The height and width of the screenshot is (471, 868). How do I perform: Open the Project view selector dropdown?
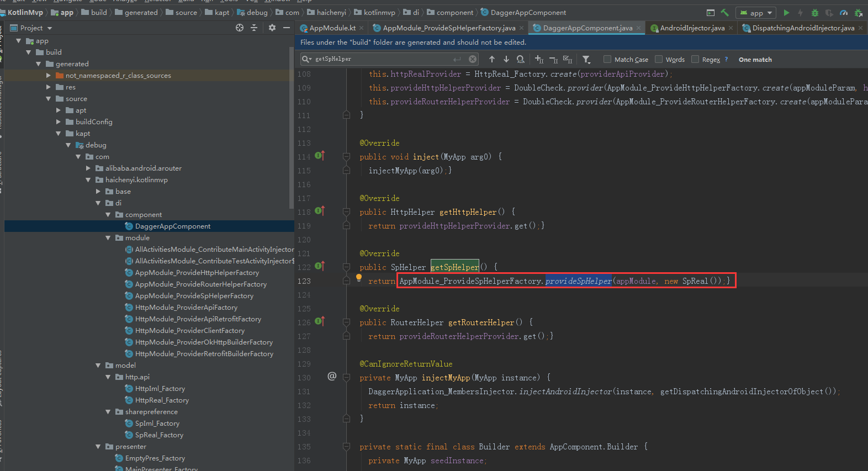31,28
